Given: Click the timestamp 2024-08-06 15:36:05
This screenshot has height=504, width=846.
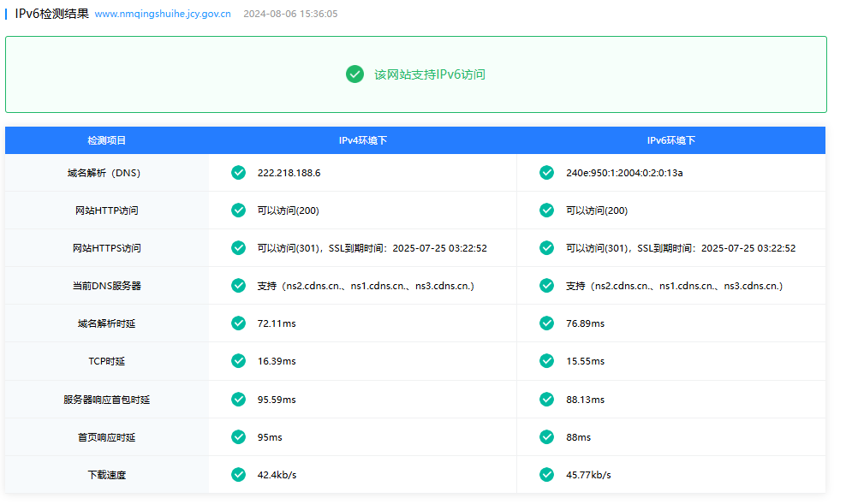Looking at the screenshot, I should pos(290,14).
